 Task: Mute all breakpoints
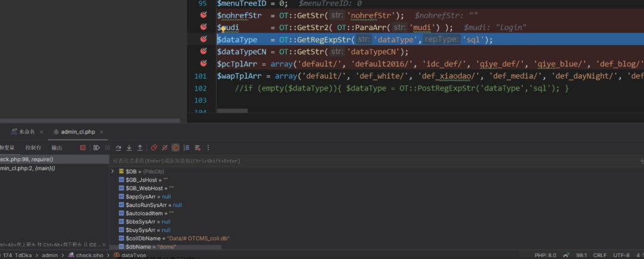coord(165,147)
